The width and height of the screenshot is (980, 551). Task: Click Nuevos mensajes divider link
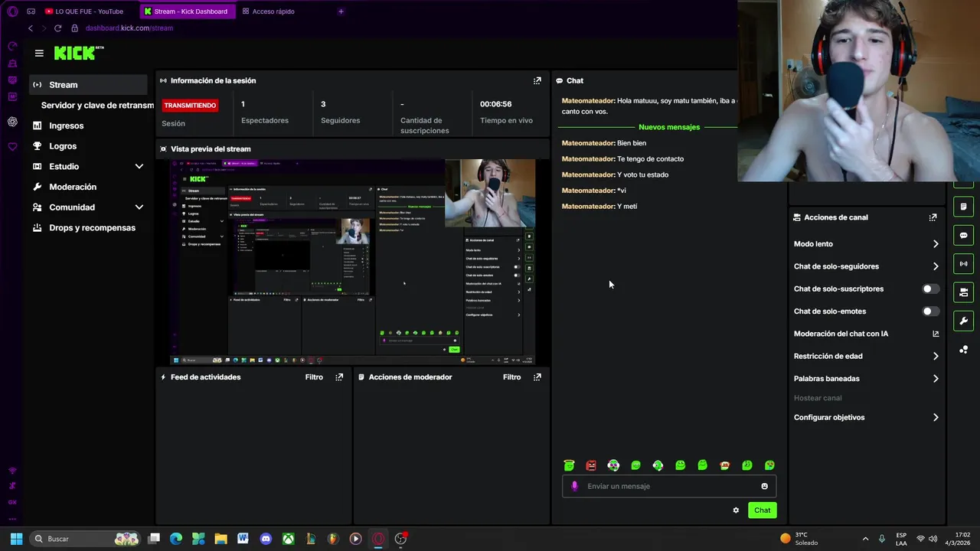[x=669, y=127]
